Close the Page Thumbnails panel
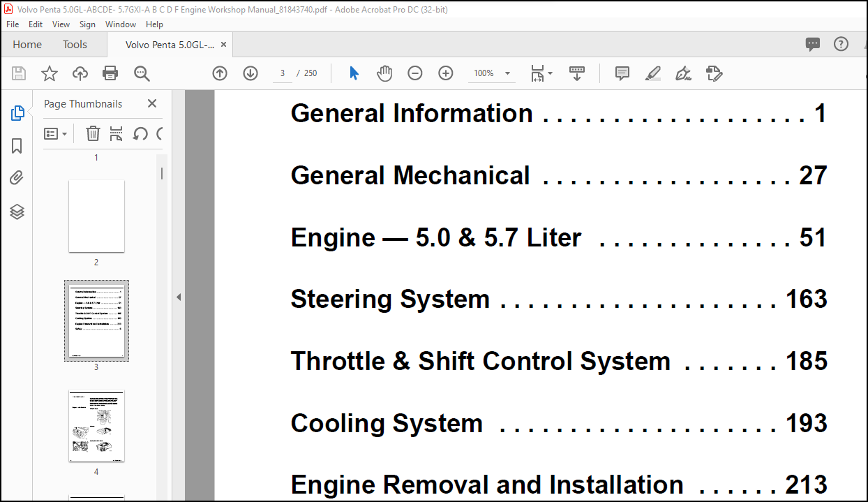868x502 pixels. click(x=152, y=103)
